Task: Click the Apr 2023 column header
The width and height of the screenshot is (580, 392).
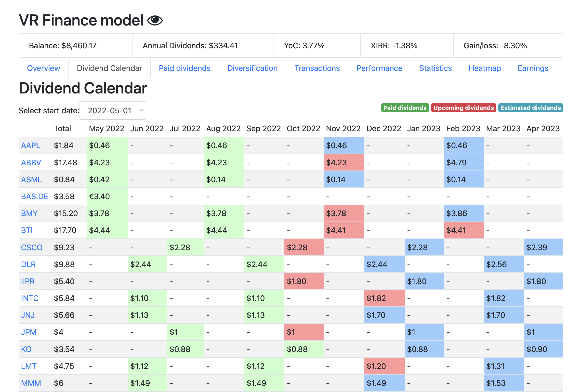Action: 543,129
